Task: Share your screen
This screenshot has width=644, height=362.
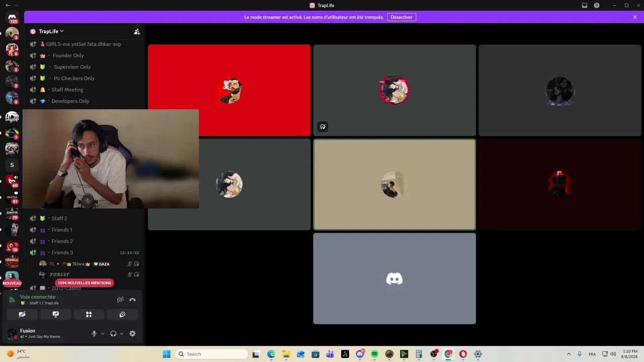Action: (x=55, y=314)
